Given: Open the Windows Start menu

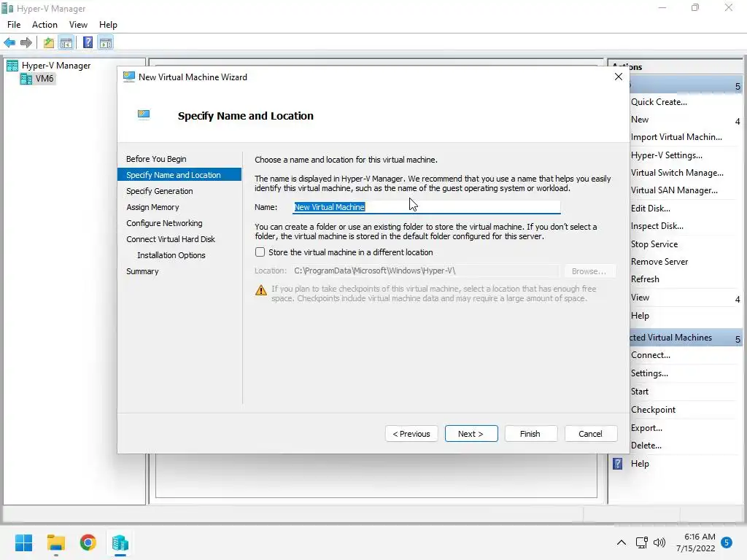Looking at the screenshot, I should click(23, 542).
